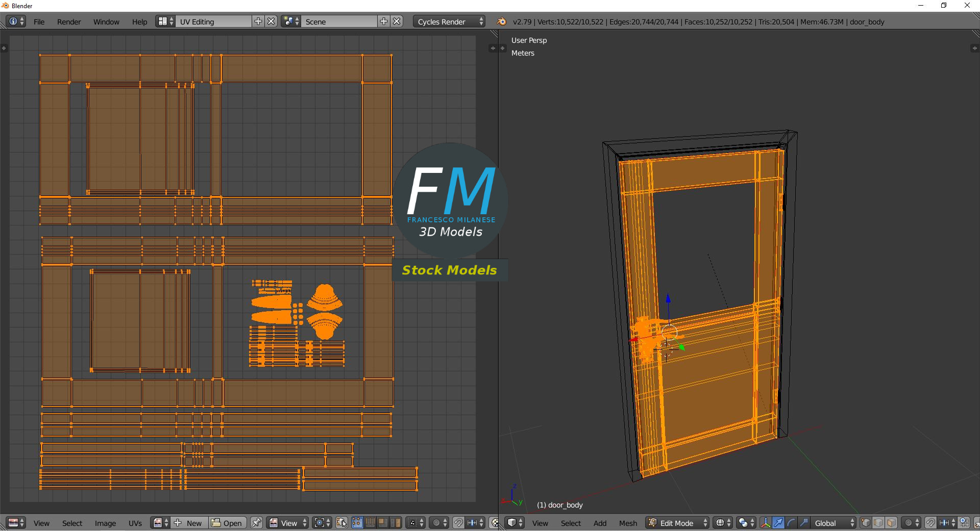Open the UV sticky selection mode dropdown
980x531 pixels.
click(x=415, y=523)
